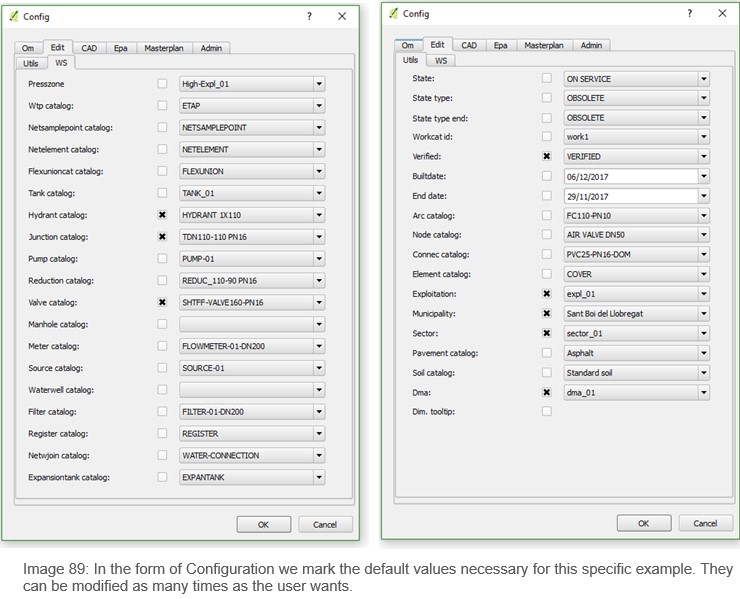Screen dimensions: 740x599
Task: Toggle the Sector checkbox off
Action: (546, 333)
